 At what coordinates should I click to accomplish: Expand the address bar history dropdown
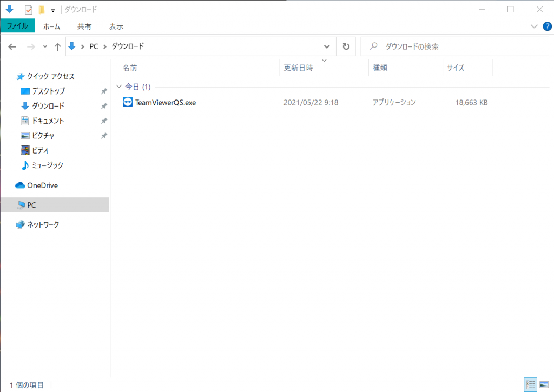pyautogui.click(x=327, y=46)
